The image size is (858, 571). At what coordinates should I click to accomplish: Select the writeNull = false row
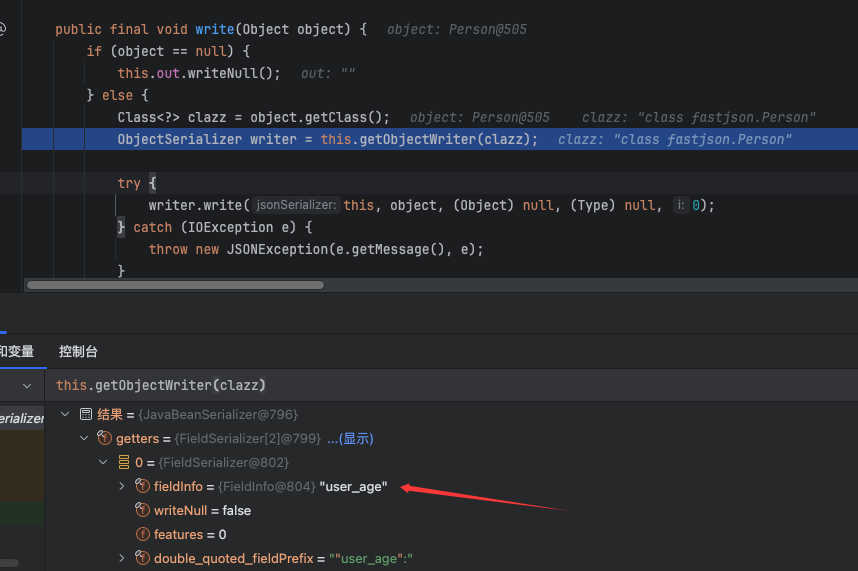coord(451,510)
